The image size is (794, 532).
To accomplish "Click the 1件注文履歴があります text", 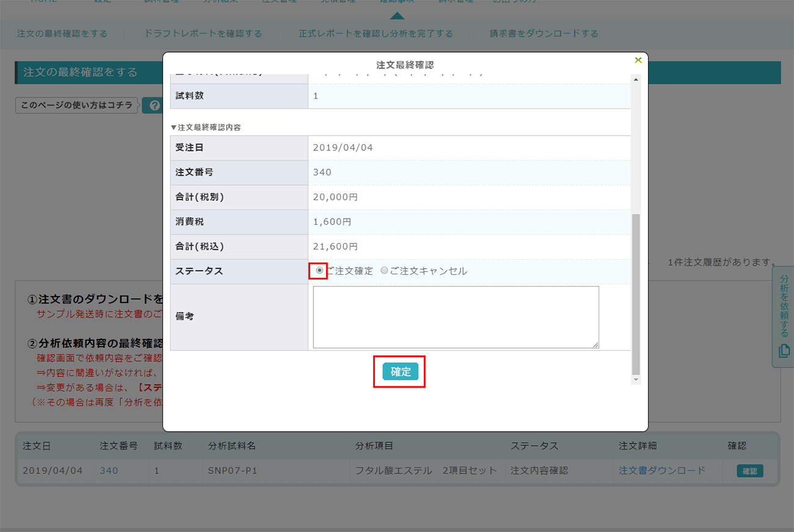I will click(723, 262).
